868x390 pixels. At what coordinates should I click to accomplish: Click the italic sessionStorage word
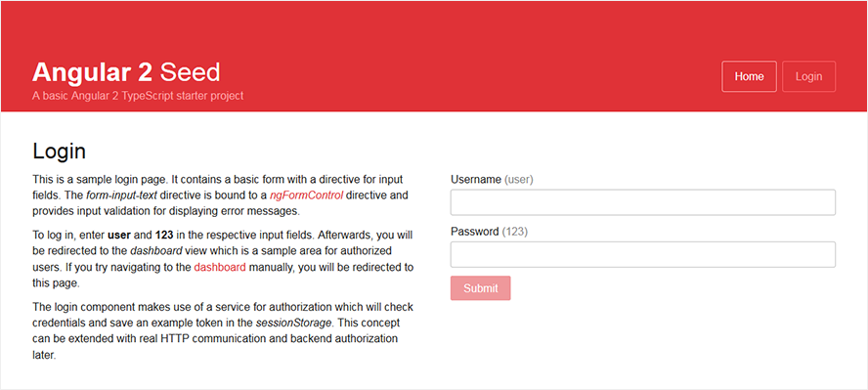click(294, 323)
